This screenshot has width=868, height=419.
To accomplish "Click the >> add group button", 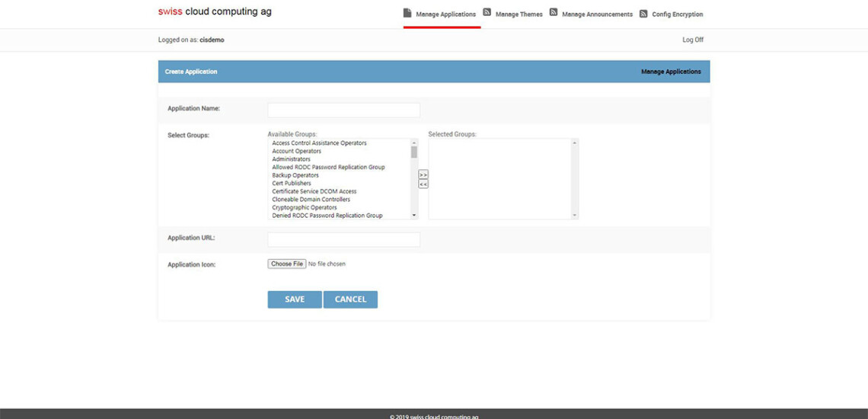I will [x=423, y=174].
